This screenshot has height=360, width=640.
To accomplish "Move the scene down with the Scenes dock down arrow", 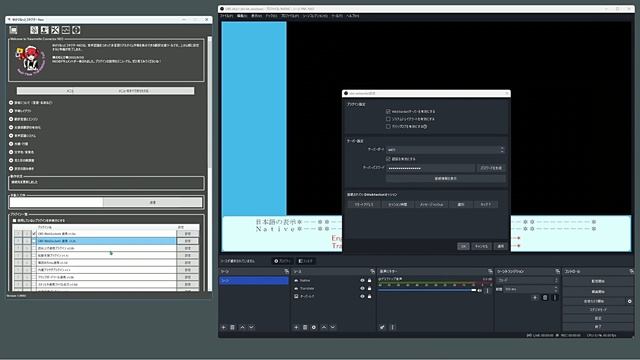I will [x=251, y=327].
